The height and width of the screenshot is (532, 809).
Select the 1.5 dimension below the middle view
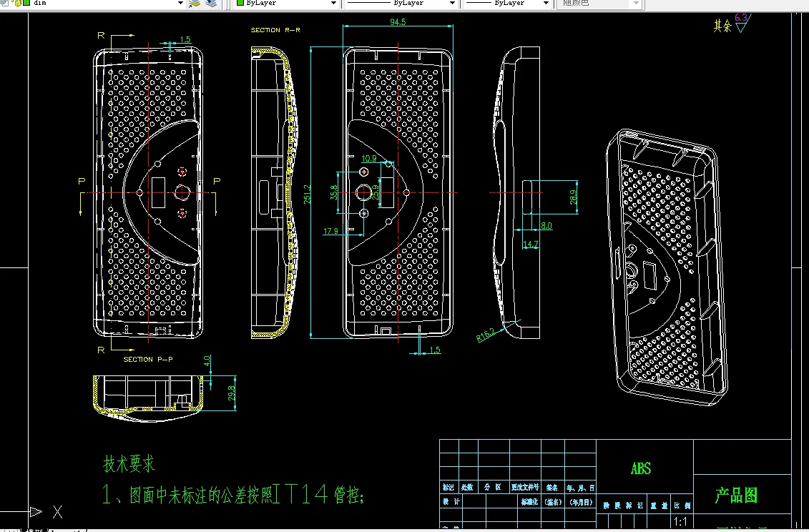click(435, 350)
